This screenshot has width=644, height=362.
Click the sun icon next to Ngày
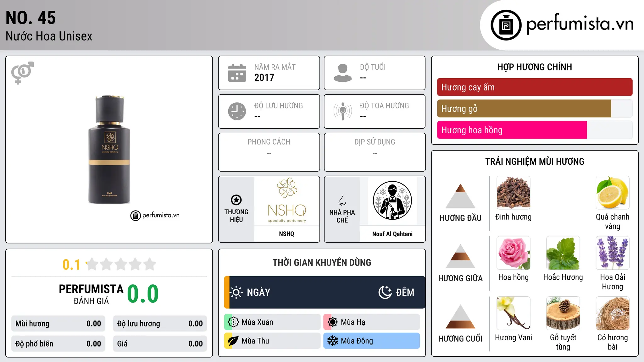(236, 292)
